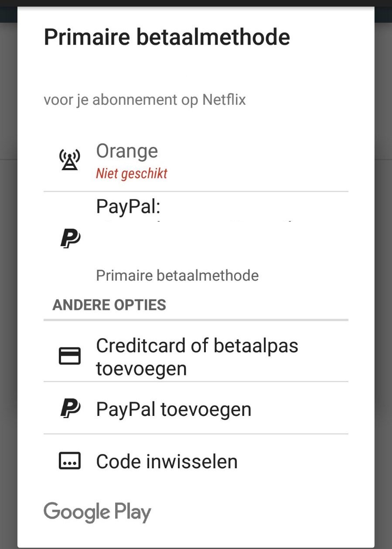
Task: Click the Google Play logo
Action: click(97, 512)
